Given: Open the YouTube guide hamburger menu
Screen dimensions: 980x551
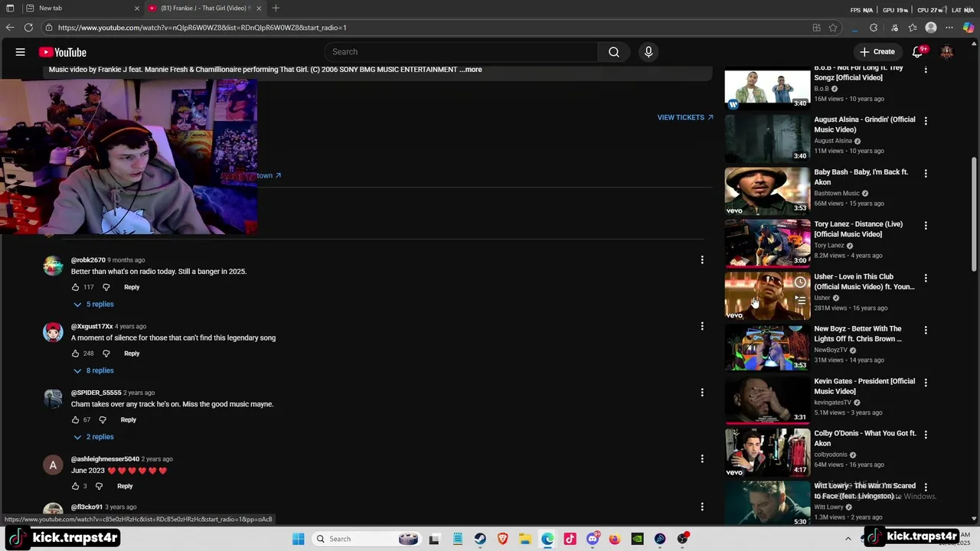Looking at the screenshot, I should pos(21,52).
